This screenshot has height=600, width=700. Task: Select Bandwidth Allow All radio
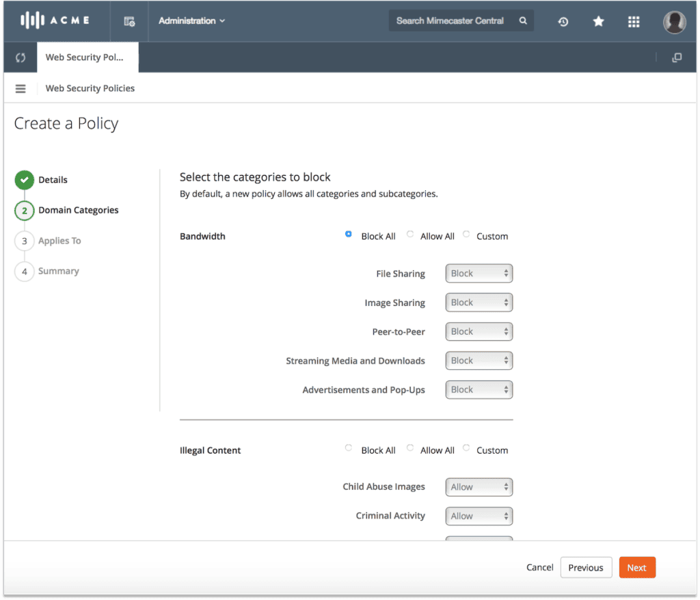tap(410, 234)
